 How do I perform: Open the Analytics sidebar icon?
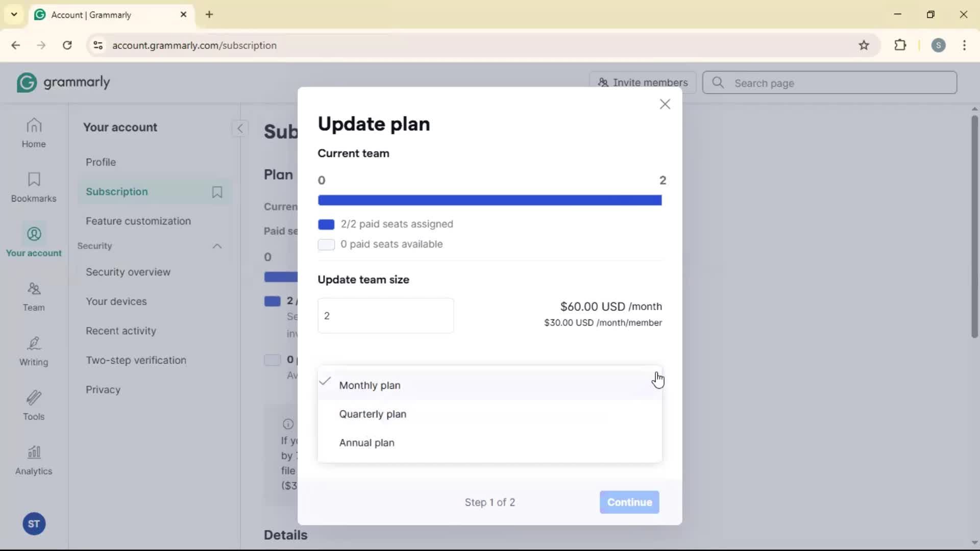(34, 460)
